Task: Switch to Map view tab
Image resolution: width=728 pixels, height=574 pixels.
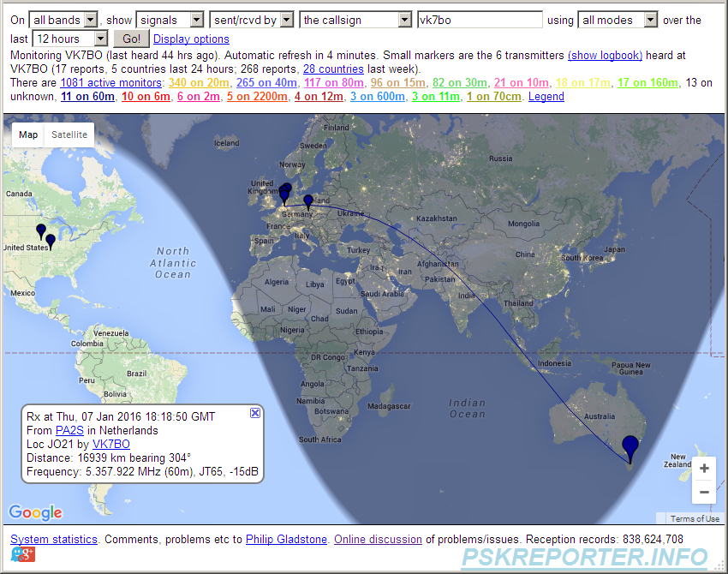Action: pos(28,135)
